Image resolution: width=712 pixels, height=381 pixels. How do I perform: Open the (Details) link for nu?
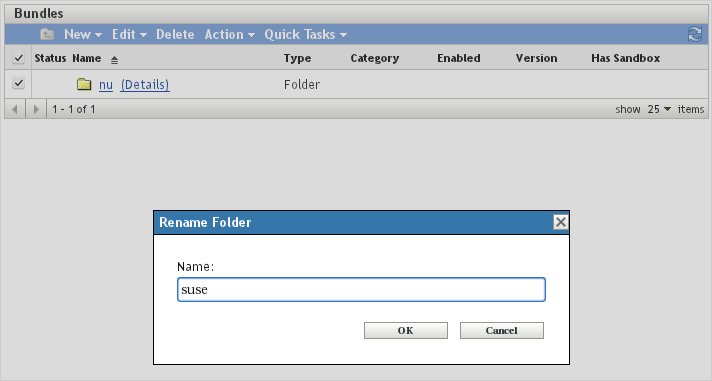145,85
